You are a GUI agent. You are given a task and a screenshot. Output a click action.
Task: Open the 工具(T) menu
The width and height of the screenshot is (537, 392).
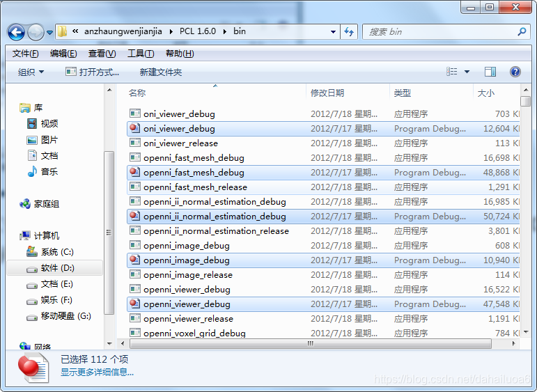click(141, 54)
